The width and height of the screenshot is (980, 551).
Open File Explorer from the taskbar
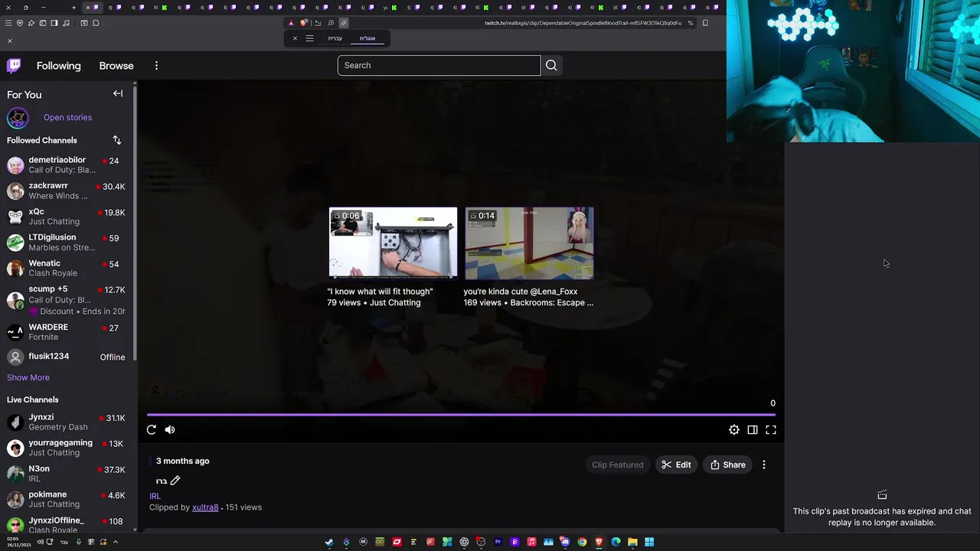coord(632,542)
